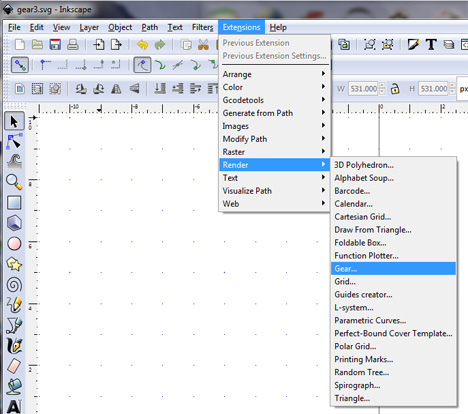This screenshot has width=468, height=414.
Task: Select the Selector arrow tool
Action: coord(14,121)
